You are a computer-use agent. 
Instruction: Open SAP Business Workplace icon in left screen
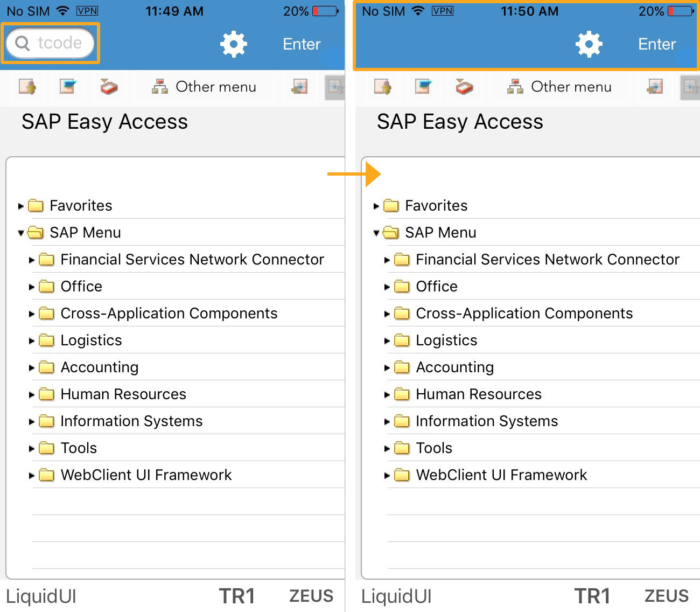point(109,86)
